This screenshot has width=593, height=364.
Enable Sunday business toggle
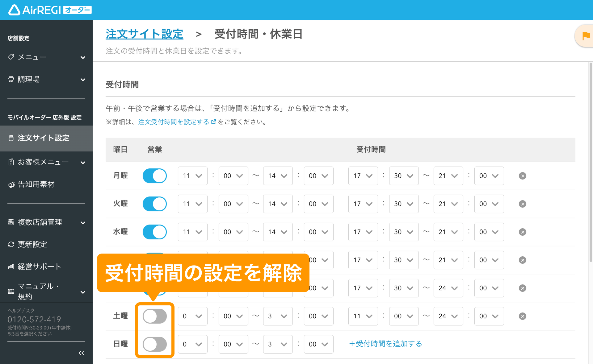coord(155,344)
